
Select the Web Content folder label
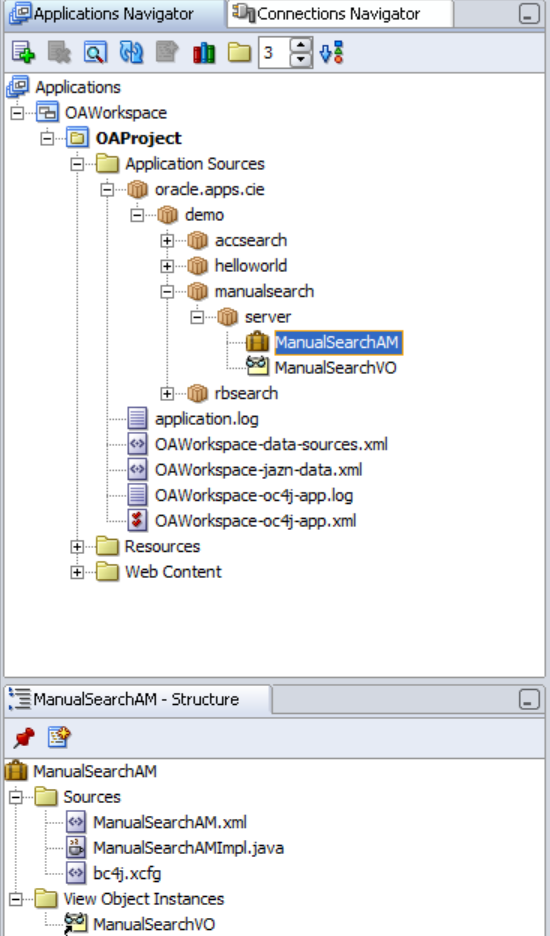click(173, 572)
